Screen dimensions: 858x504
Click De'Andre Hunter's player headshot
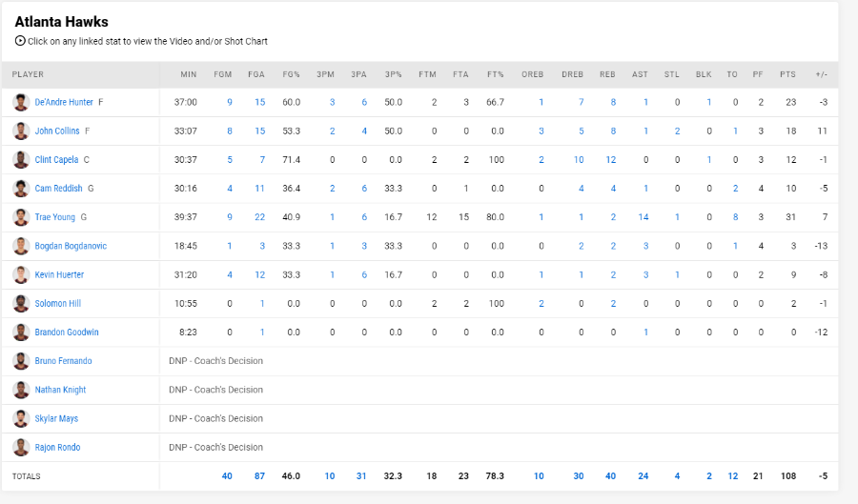[21, 102]
